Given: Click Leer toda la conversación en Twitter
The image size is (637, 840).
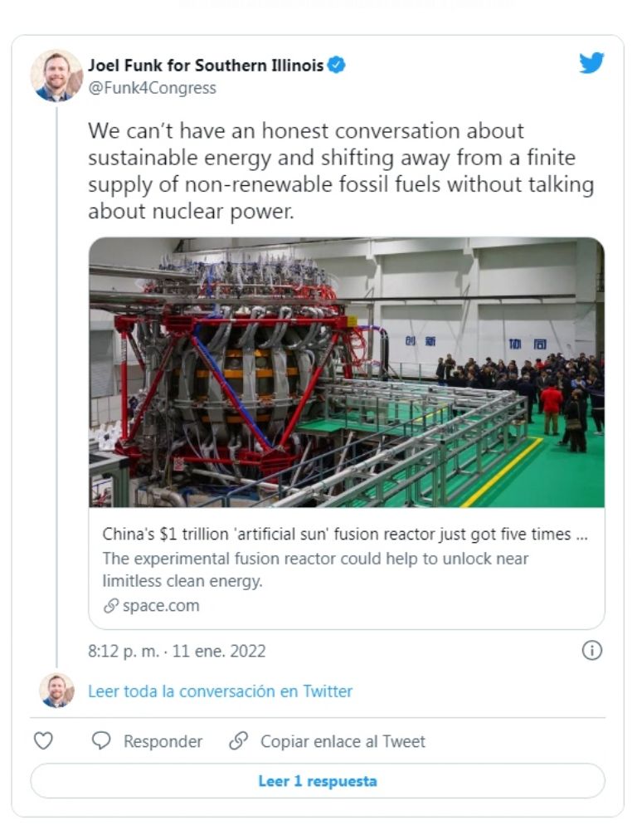Looking at the screenshot, I should pos(220,691).
